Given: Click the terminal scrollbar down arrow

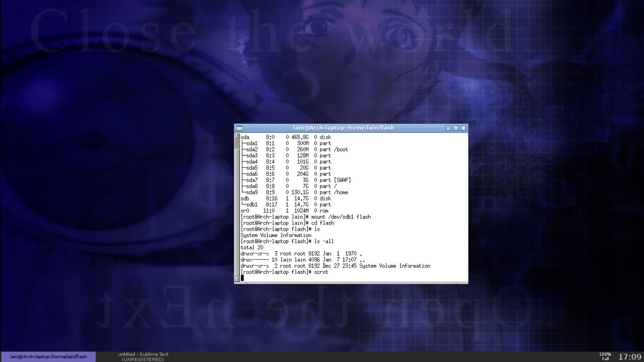Looking at the screenshot, I should [237, 278].
